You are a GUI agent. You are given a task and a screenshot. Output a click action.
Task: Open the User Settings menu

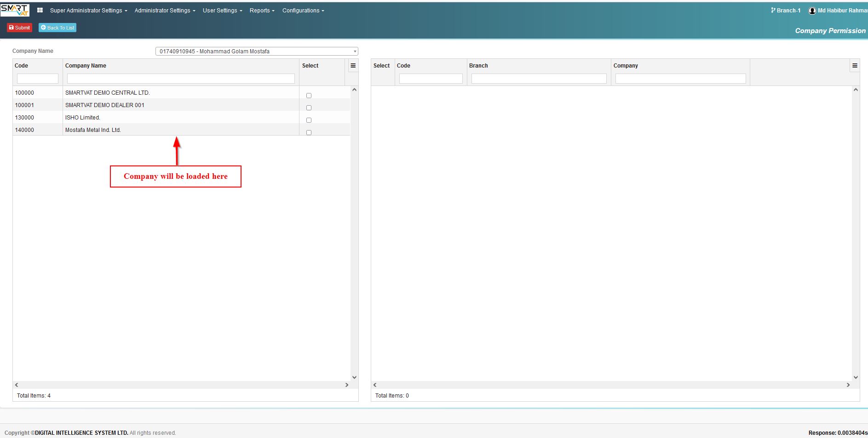pos(222,11)
